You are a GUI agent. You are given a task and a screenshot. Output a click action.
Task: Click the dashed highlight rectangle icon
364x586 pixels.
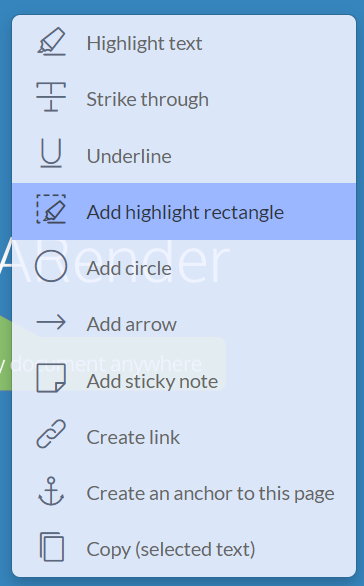(51, 209)
